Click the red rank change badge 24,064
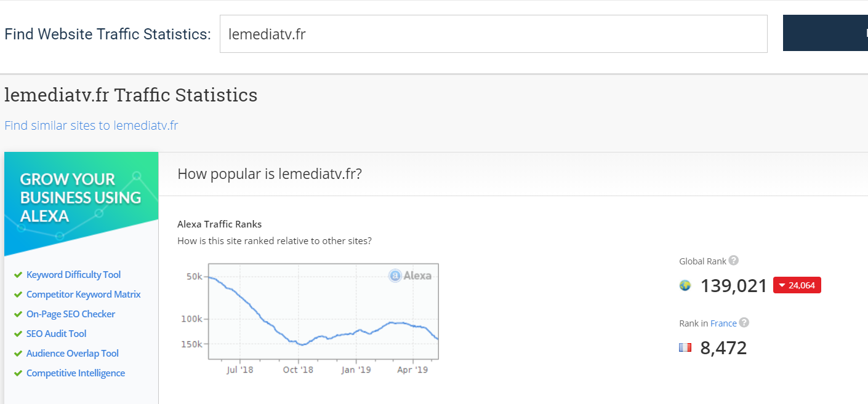Image resolution: width=868 pixels, height=404 pixels. tap(797, 285)
